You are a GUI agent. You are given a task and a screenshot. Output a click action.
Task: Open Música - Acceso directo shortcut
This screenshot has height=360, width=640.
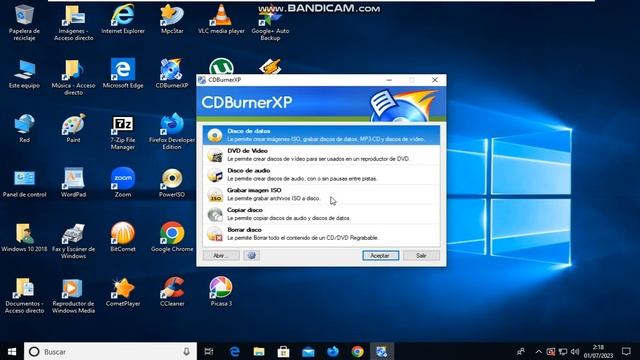(73, 77)
